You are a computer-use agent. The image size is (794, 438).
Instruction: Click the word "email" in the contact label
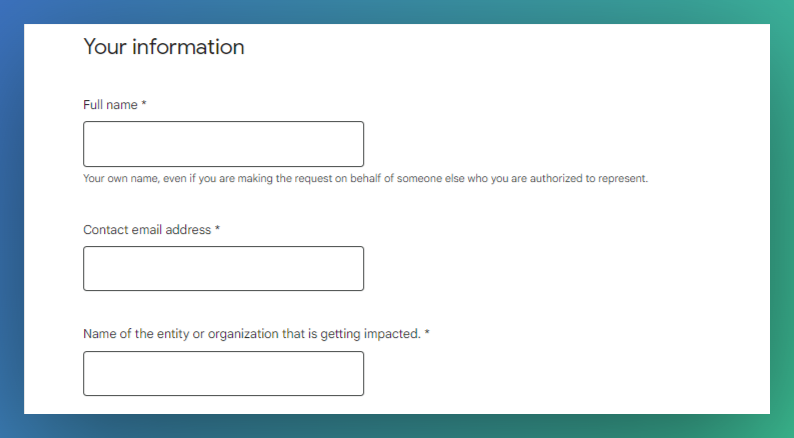pyautogui.click(x=146, y=230)
